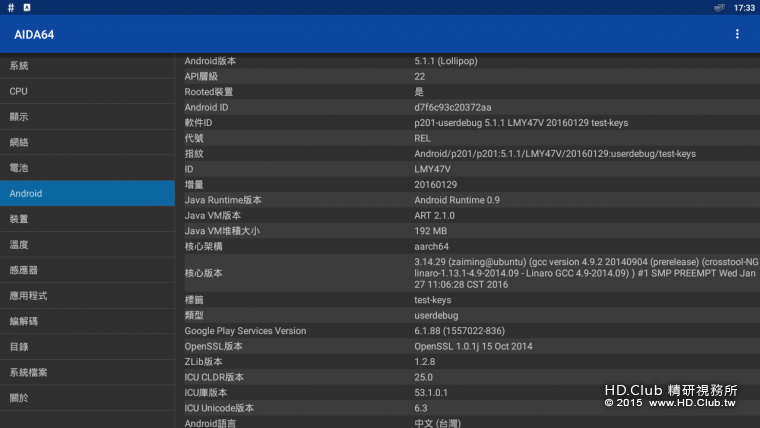Click the 6.1.88 (1557022-836) value
The height and width of the screenshot is (428, 760).
(x=459, y=331)
